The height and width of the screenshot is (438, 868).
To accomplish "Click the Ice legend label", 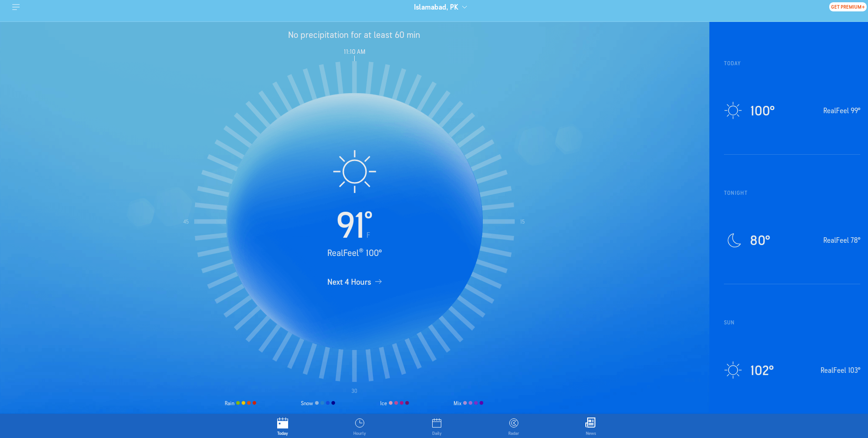I will 383,403.
